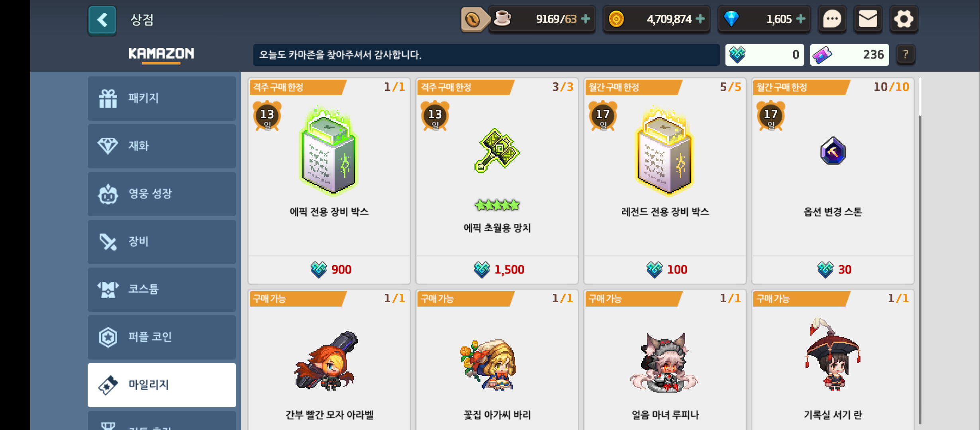This screenshot has height=430, width=980.
Task: Open the settings gear icon
Action: [x=904, y=19]
